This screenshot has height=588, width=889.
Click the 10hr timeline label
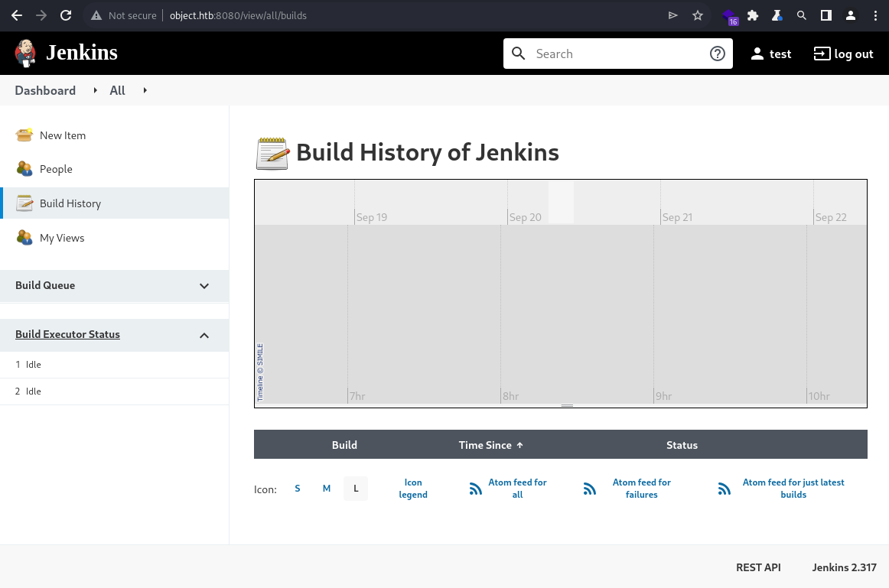coord(819,396)
